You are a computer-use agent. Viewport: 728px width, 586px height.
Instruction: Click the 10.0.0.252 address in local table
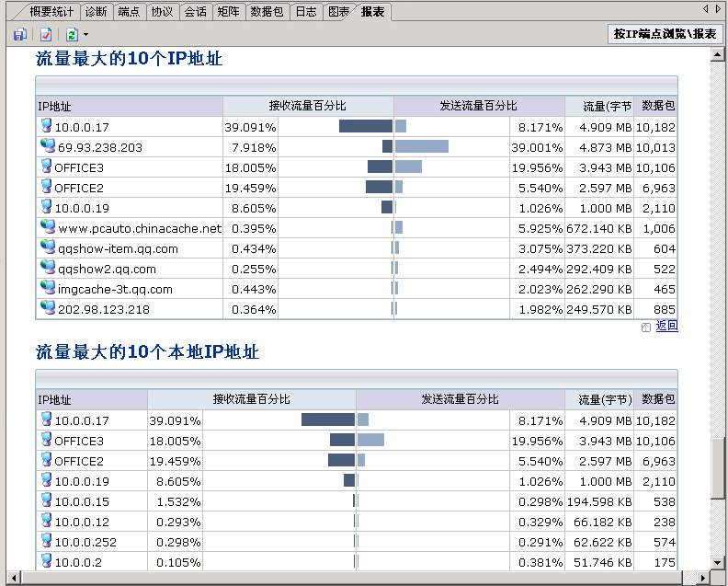[x=85, y=543]
